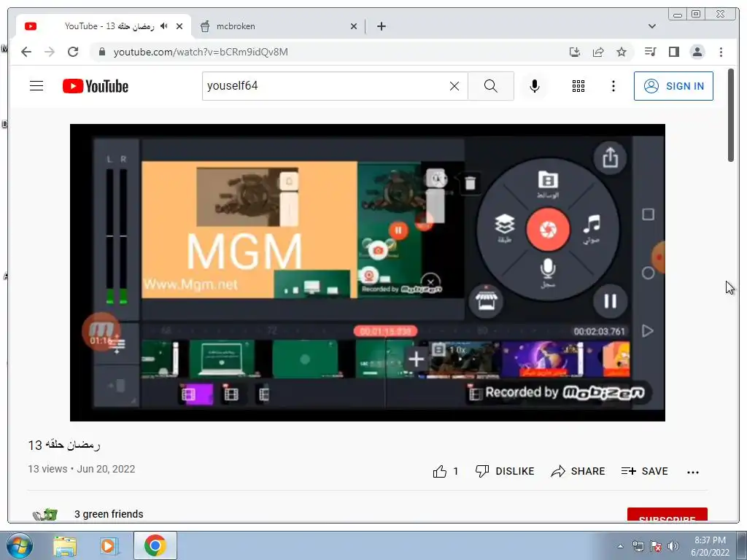This screenshot has width=747, height=560.
Task: Open Chrome media controls icon
Action: click(650, 52)
